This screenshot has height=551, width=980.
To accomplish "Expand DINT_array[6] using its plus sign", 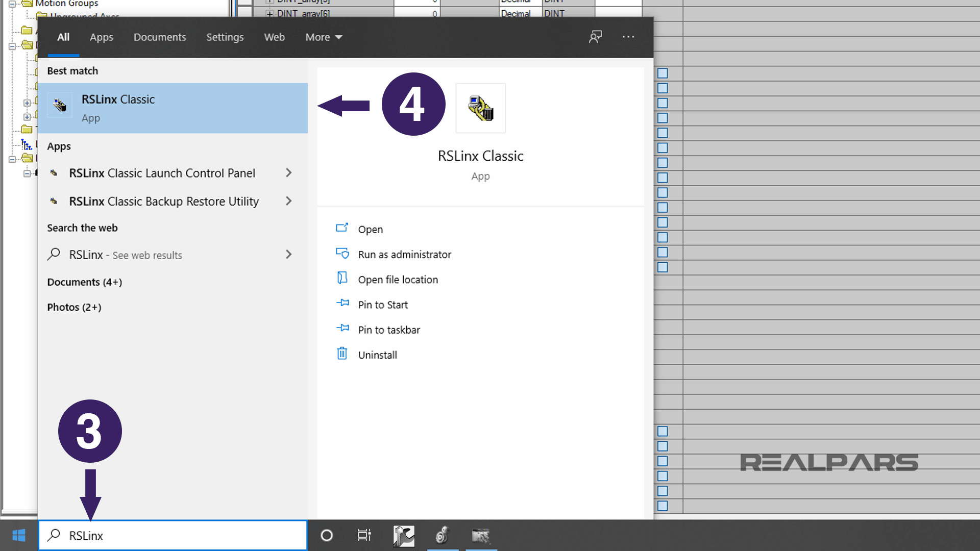I will click(x=269, y=14).
